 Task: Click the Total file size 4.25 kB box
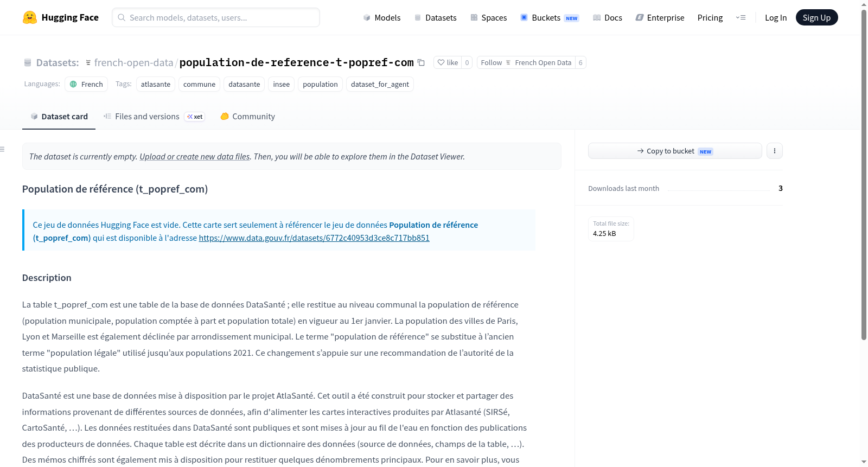611,228
